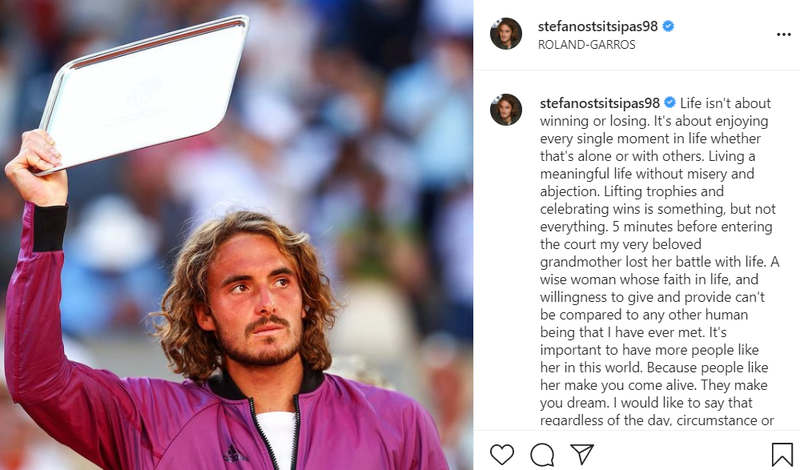
Task: Like the post with the heart icon
Action: (x=502, y=454)
